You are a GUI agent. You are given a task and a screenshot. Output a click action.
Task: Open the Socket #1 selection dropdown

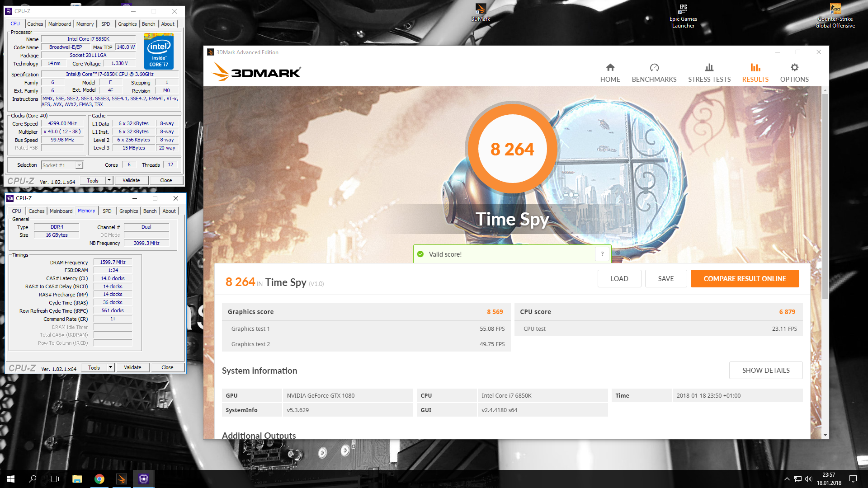(62, 165)
